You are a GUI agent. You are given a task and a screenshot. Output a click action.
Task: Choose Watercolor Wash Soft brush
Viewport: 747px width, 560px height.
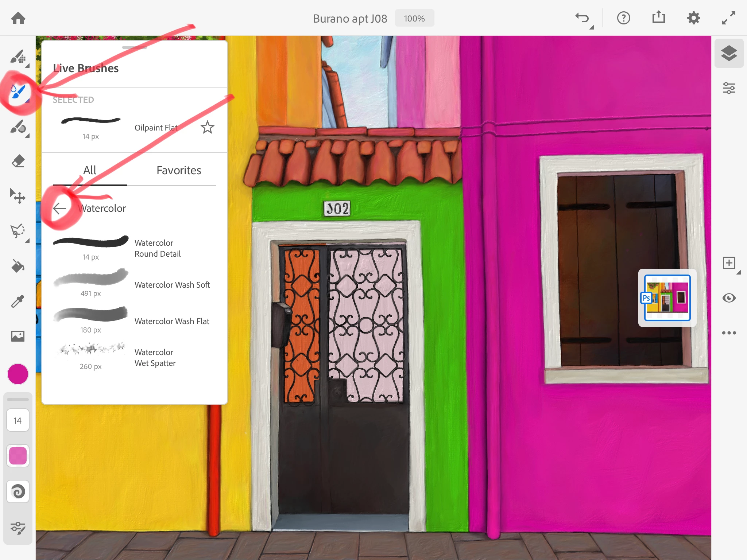click(172, 285)
